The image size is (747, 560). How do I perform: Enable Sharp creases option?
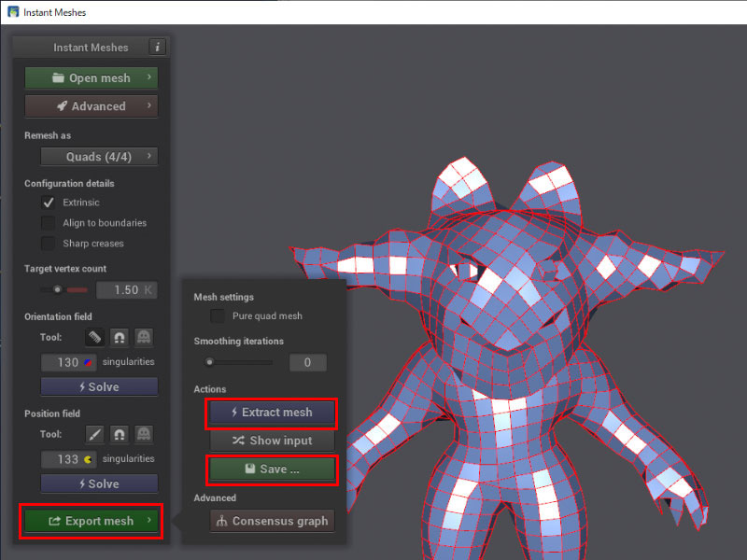click(49, 244)
